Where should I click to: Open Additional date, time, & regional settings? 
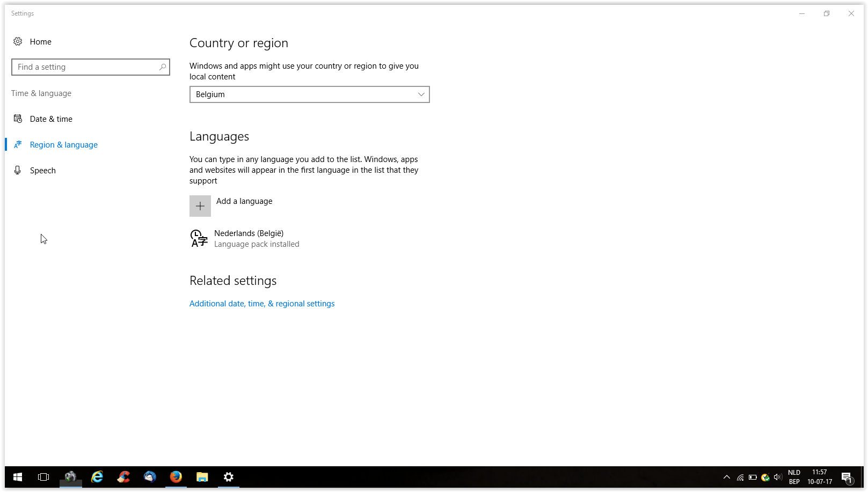pyautogui.click(x=262, y=304)
